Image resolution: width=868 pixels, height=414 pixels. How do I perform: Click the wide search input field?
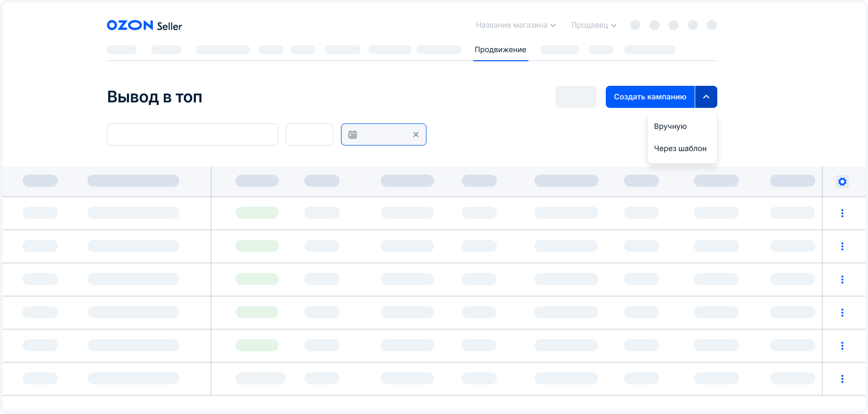click(192, 134)
